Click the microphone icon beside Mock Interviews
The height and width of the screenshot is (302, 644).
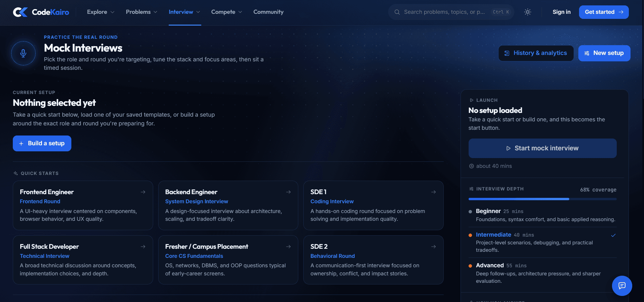coord(23,53)
